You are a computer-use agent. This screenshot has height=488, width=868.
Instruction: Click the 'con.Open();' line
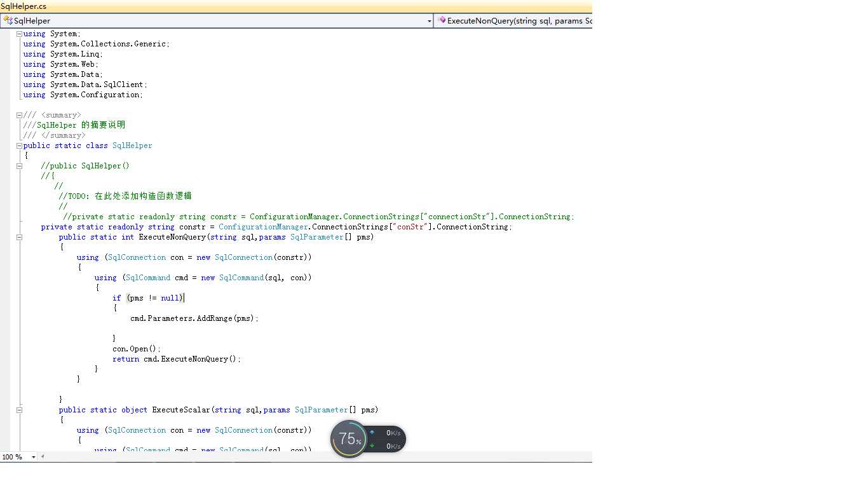(137, 349)
